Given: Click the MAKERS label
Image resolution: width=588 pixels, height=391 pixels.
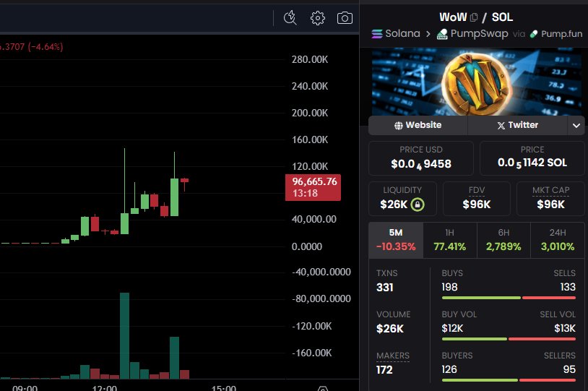Looking at the screenshot, I should coord(393,356).
